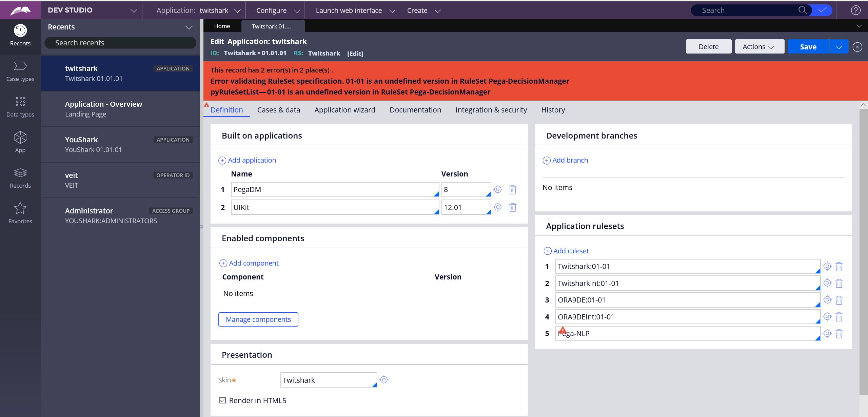This screenshot has width=868, height=417.
Task: Click the Skin Twitshark input field
Action: coord(329,380)
